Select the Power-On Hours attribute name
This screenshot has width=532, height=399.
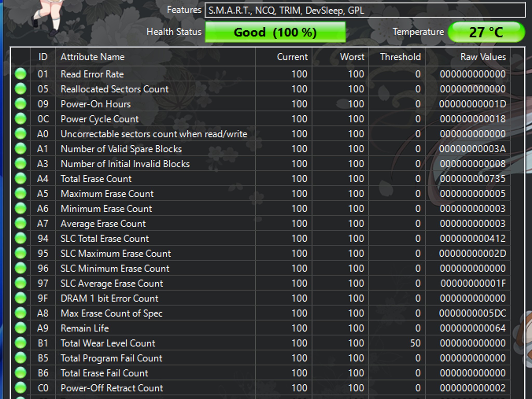coord(96,104)
